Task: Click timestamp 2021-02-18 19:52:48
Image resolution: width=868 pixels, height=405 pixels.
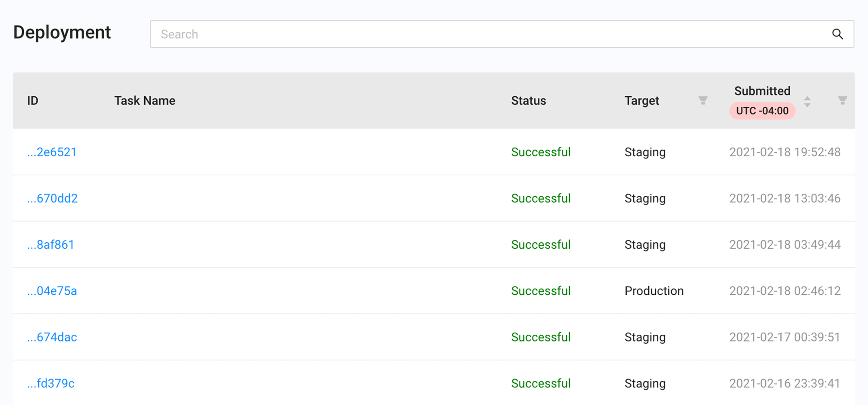Action: (785, 152)
